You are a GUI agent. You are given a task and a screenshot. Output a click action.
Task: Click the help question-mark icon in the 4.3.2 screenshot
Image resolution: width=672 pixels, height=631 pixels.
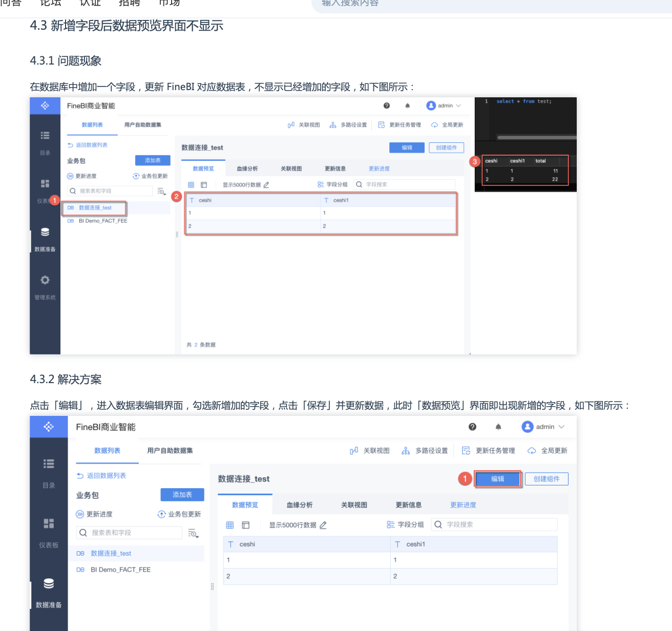tap(472, 427)
